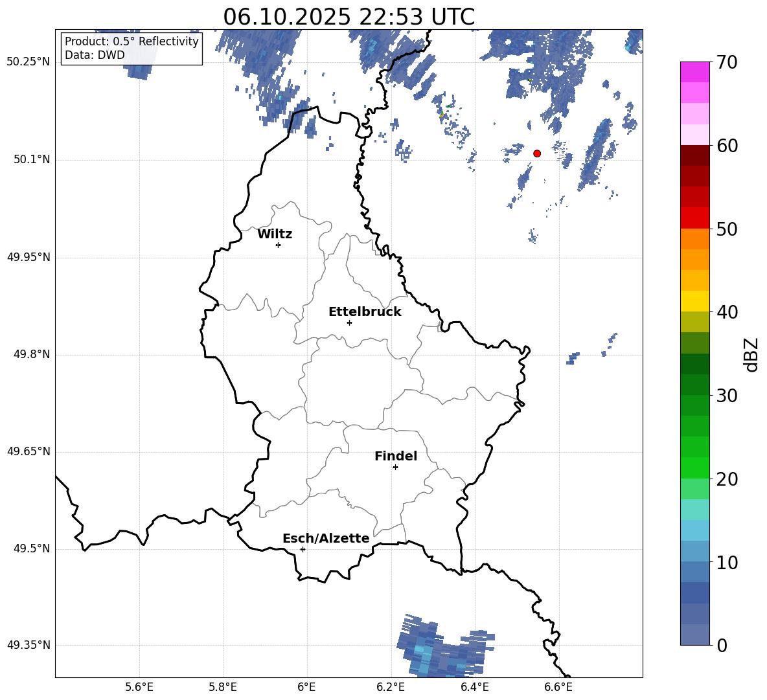Click the bright green 20 dBZ colorbar swatch
767x700 pixels.
click(x=695, y=468)
